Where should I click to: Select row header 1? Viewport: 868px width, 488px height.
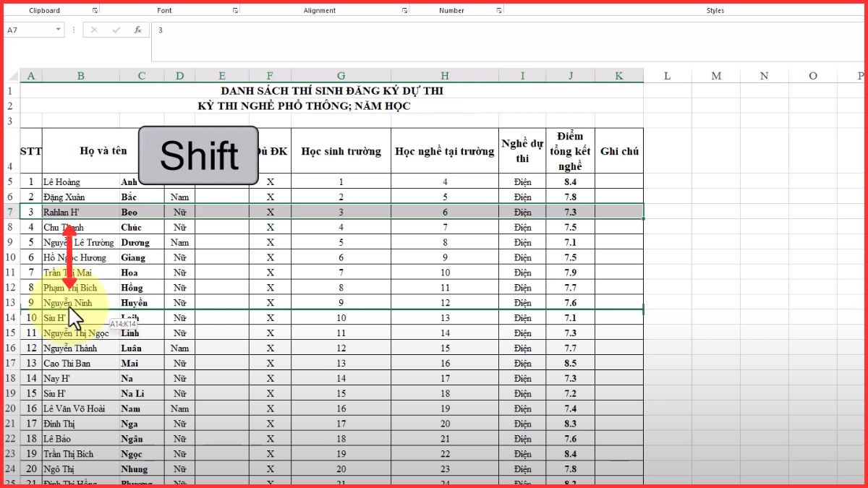(11, 91)
